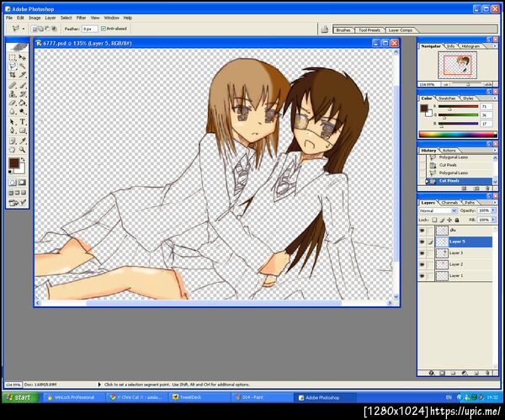The height and width of the screenshot is (420, 505).
Task: Select the Brush tool
Action: point(22,85)
